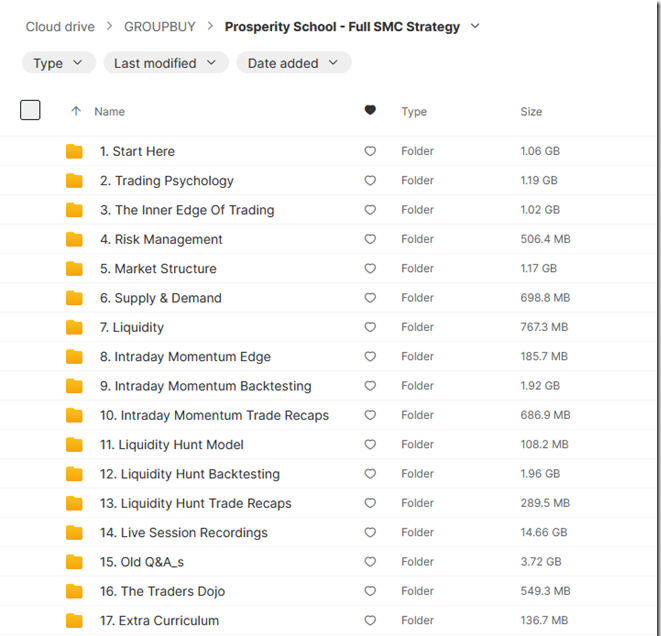The image size is (661, 636).
Task: Tick the select-all checkbox in the header
Action: (31, 111)
